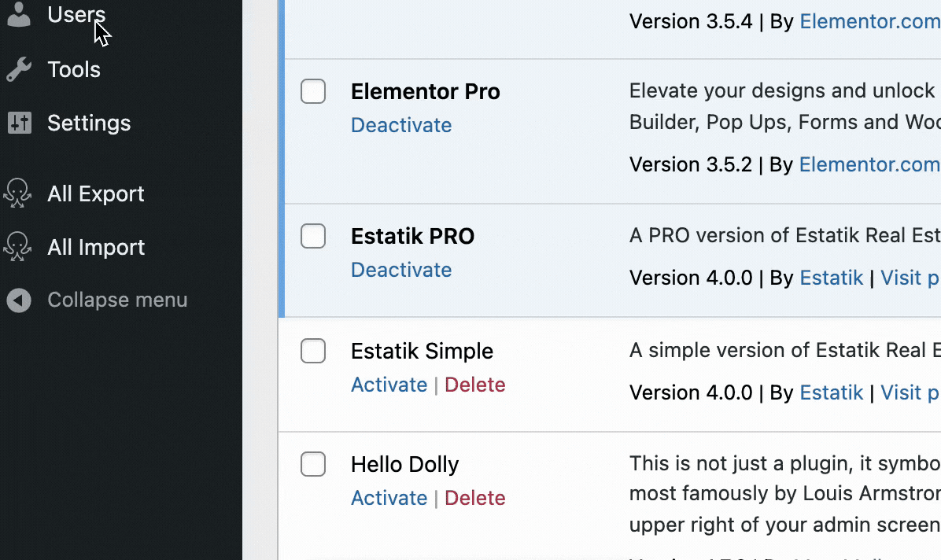Screen dimensions: 941x560
Task: Activate the Estatik Simple plugin
Action: pos(389,385)
